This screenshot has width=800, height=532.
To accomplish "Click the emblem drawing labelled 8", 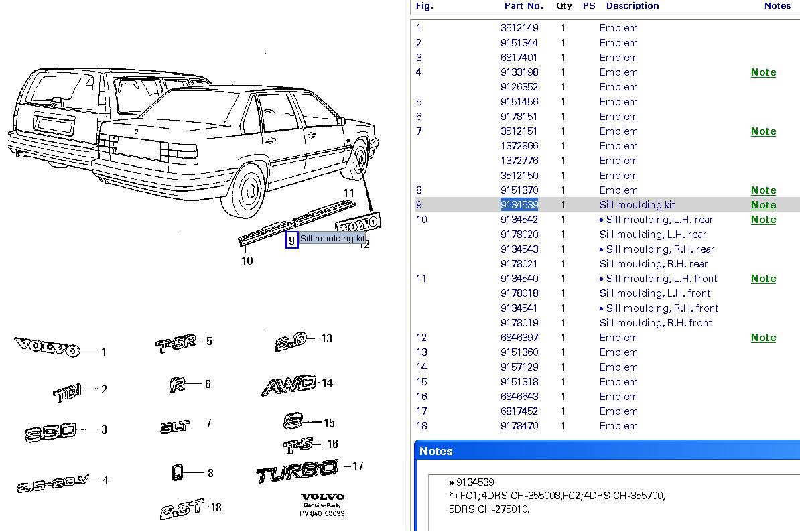I will tap(177, 473).
